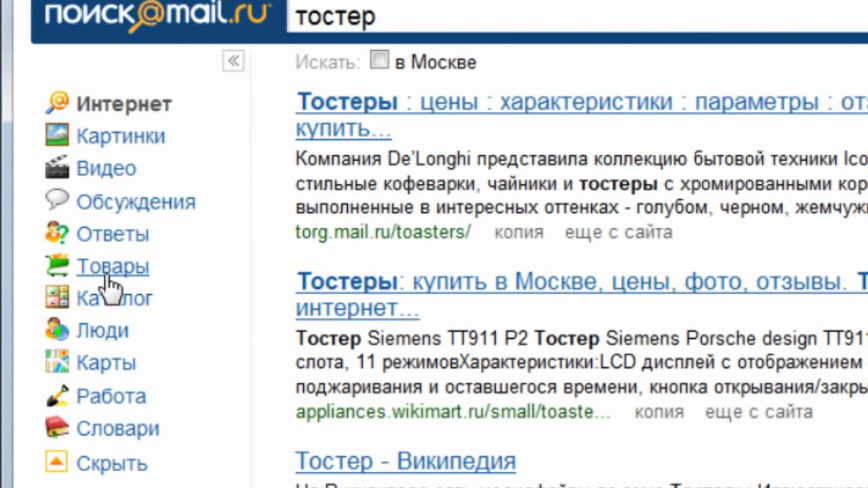Viewport: 868px width, 488px height.
Task: Open the Словари category
Action: [x=118, y=428]
